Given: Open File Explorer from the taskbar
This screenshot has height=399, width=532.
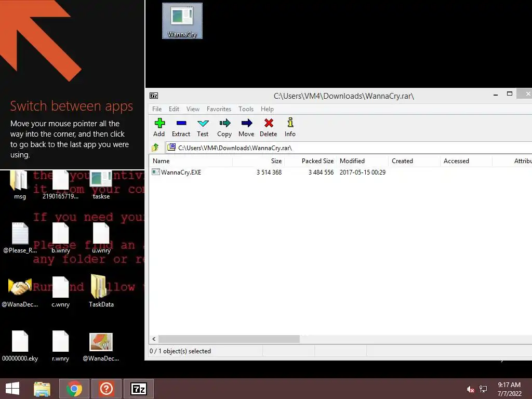Looking at the screenshot, I should (42, 389).
